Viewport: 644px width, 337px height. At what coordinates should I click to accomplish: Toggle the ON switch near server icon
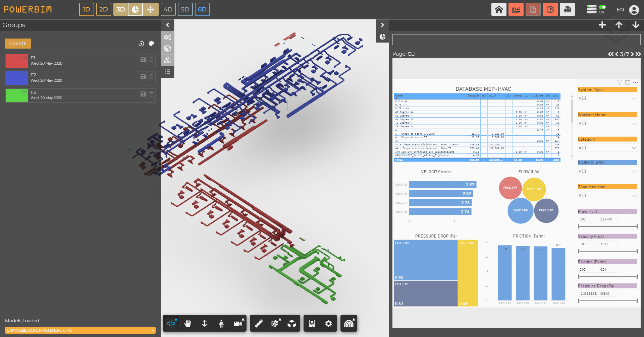pos(602,7)
